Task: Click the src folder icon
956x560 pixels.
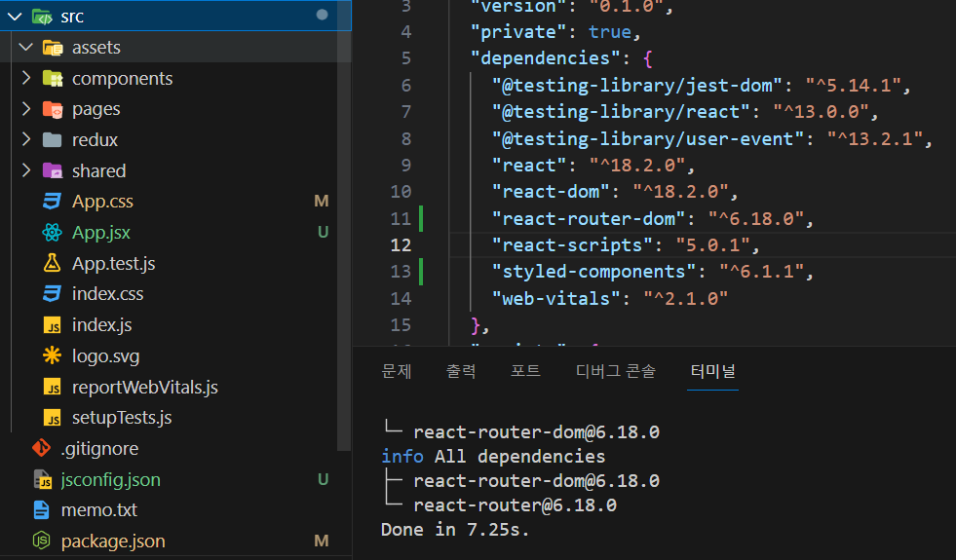Action: pos(42,17)
